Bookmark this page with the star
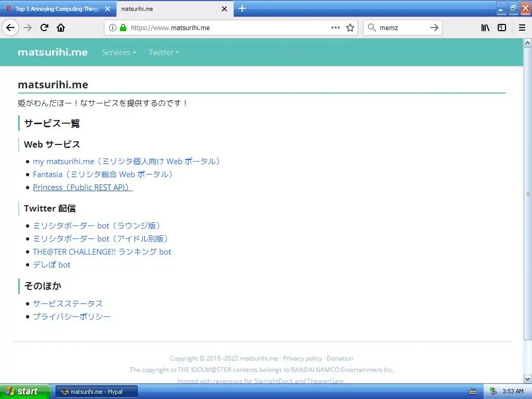The height and width of the screenshot is (399, 532). [350, 28]
